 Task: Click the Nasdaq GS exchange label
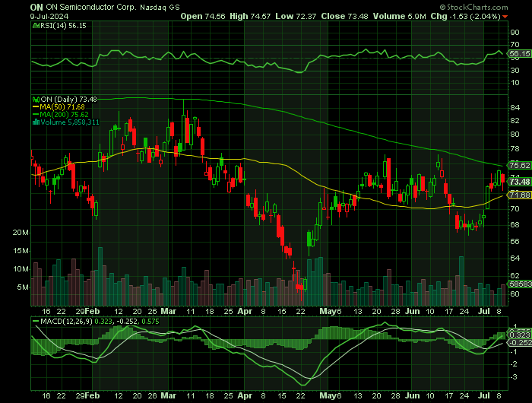pyautogui.click(x=160, y=7)
